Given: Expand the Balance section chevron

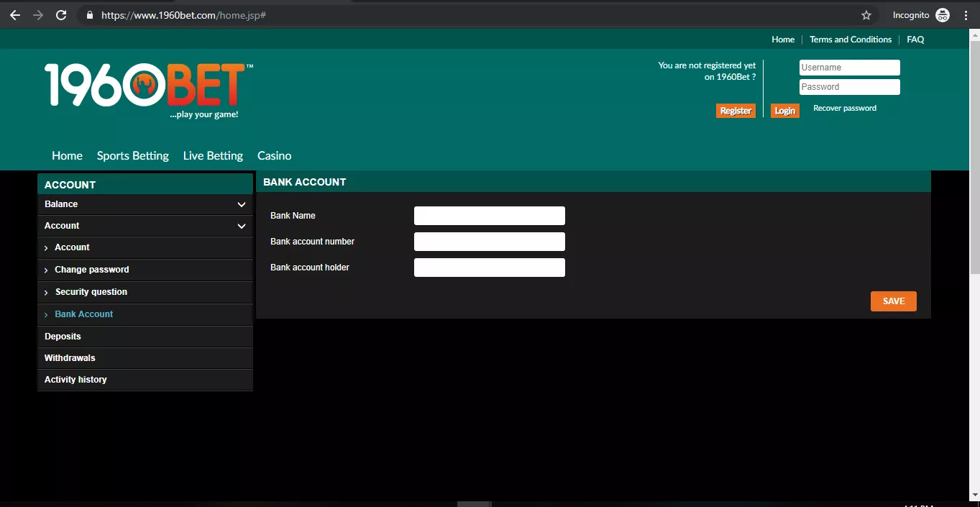Looking at the screenshot, I should 242,205.
